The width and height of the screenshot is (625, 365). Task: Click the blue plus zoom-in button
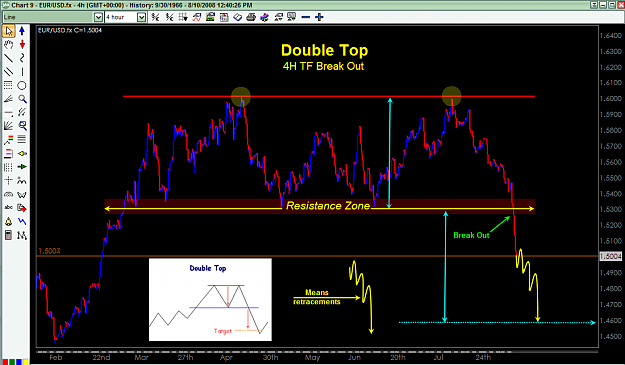[319, 17]
